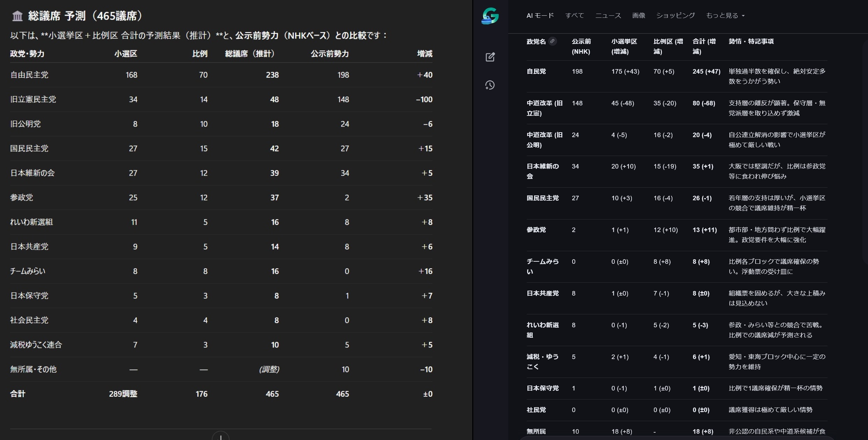868x440 pixels.
Task: Open AI mode history clock icon
Action: [490, 85]
